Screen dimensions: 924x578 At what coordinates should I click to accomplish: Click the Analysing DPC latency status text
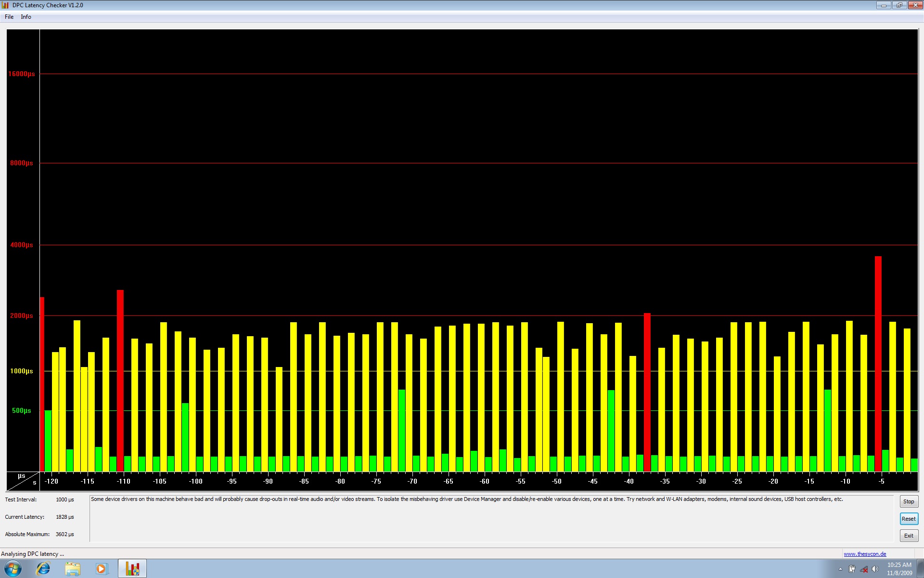click(32, 554)
